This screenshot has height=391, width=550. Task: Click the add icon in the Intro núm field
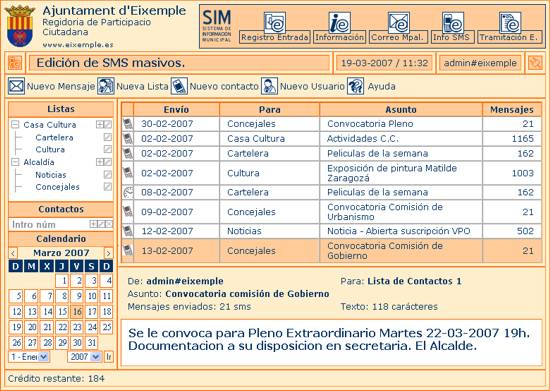(x=93, y=224)
